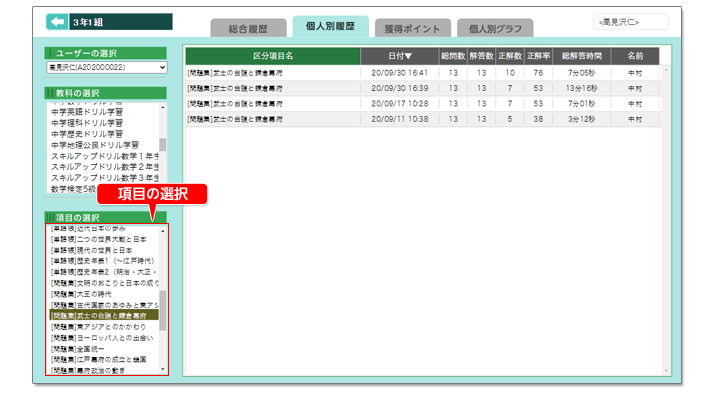
Task: Click the item list scroll-up arrow
Action: click(163, 231)
